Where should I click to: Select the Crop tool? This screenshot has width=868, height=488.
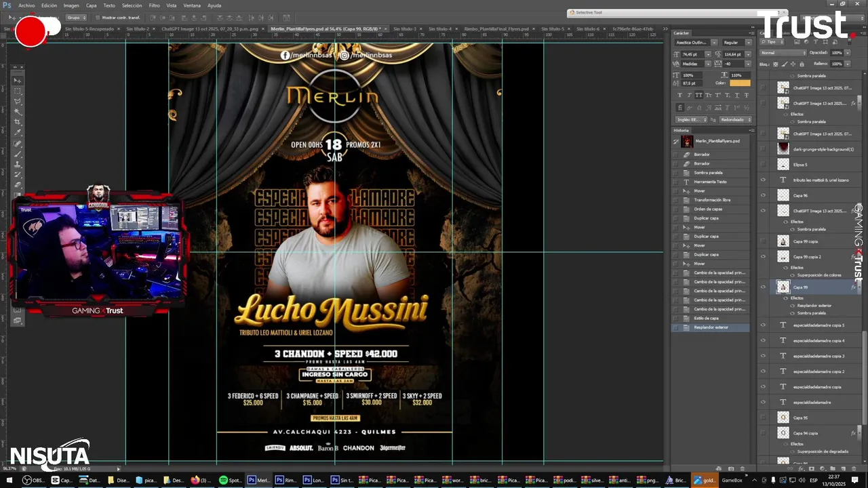point(18,122)
